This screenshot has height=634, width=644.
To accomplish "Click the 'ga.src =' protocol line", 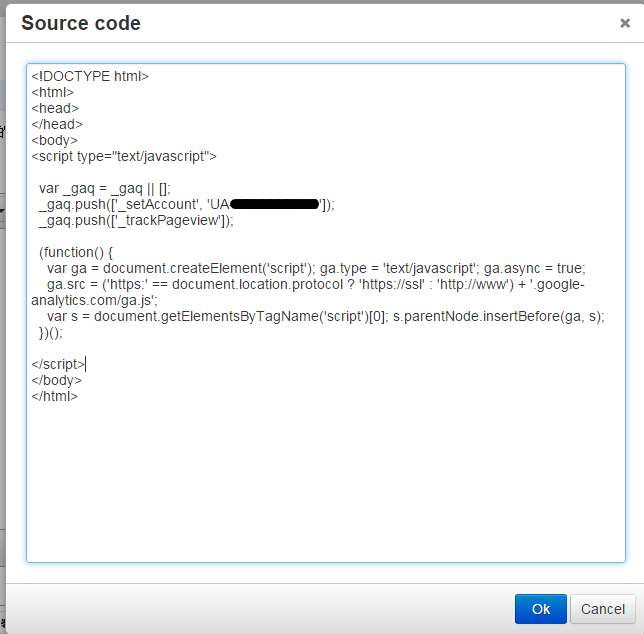I will pyautogui.click(x=315, y=285).
